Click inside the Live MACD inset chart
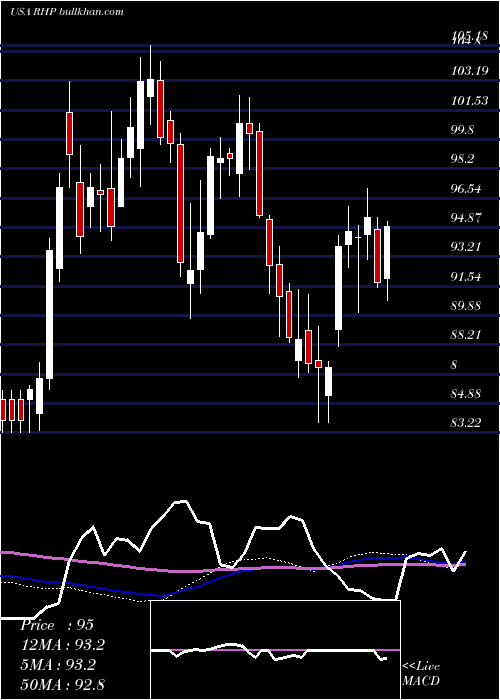 pos(275,650)
